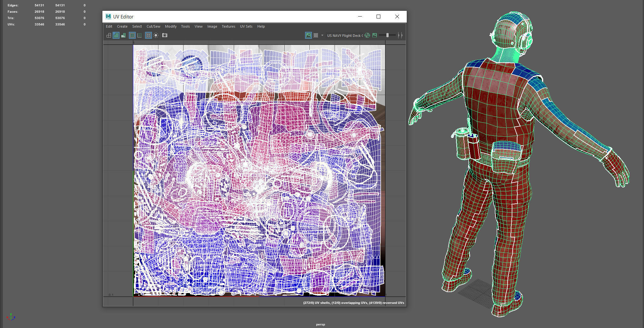Open the UV Sets menu
This screenshot has width=644, height=328.
click(x=246, y=26)
